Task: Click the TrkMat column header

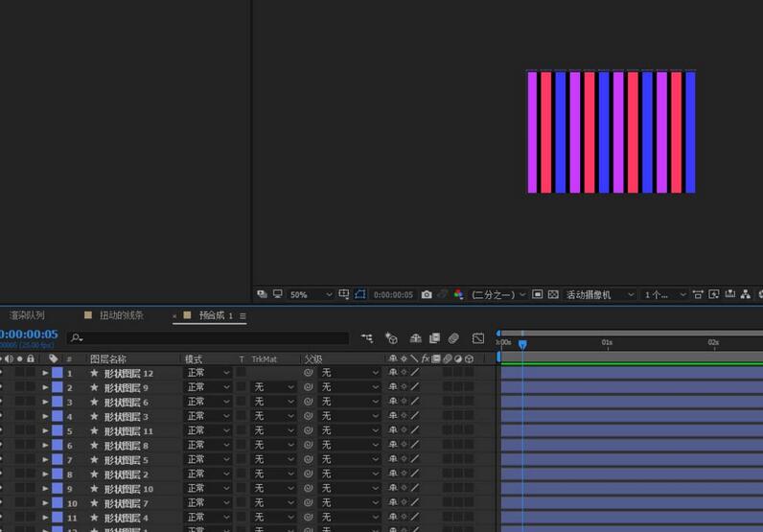Action: 264,359
